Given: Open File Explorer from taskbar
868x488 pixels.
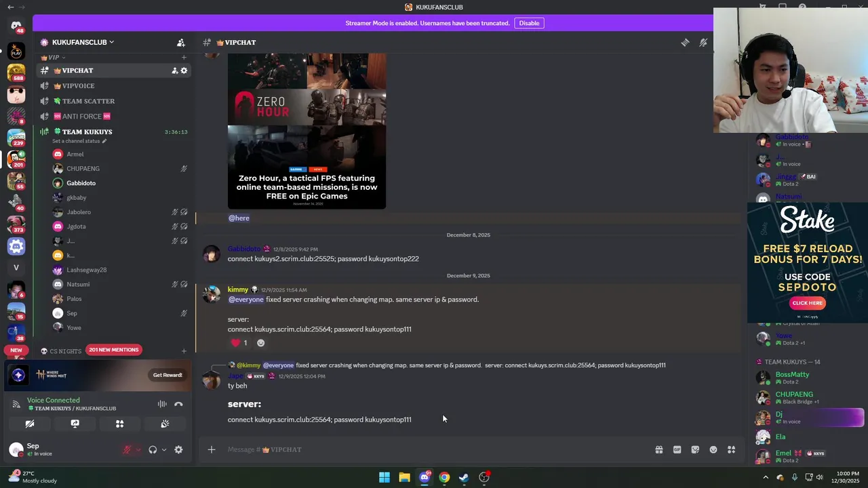Looking at the screenshot, I should pos(404,477).
